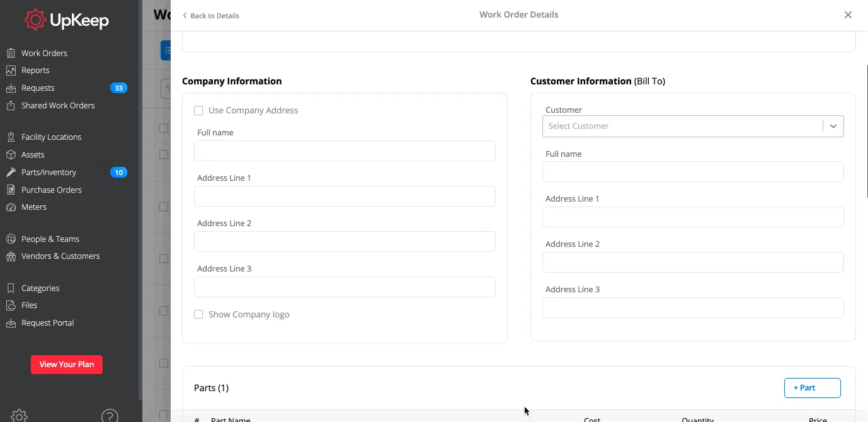Go to Purchase Orders in sidebar
This screenshot has height=422, width=868.
click(x=51, y=190)
